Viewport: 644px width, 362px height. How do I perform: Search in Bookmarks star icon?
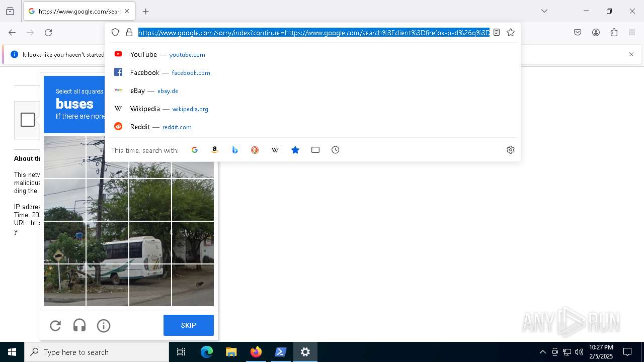tap(295, 150)
